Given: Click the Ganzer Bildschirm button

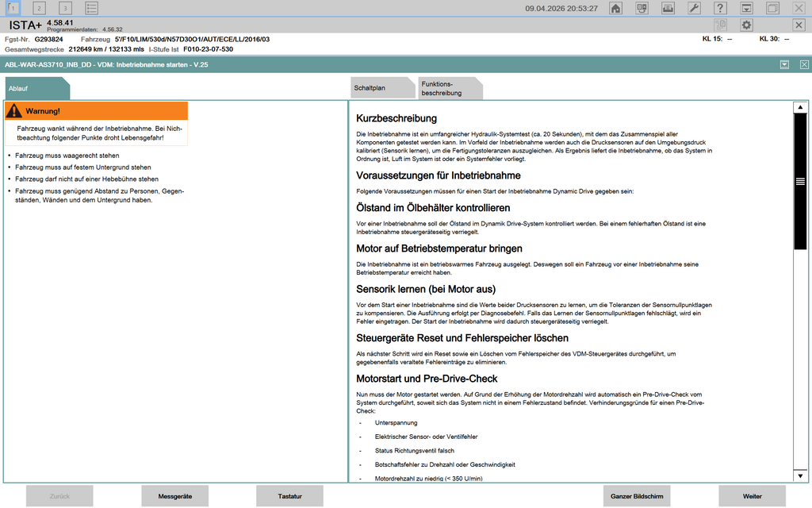Looking at the screenshot, I should (x=636, y=496).
